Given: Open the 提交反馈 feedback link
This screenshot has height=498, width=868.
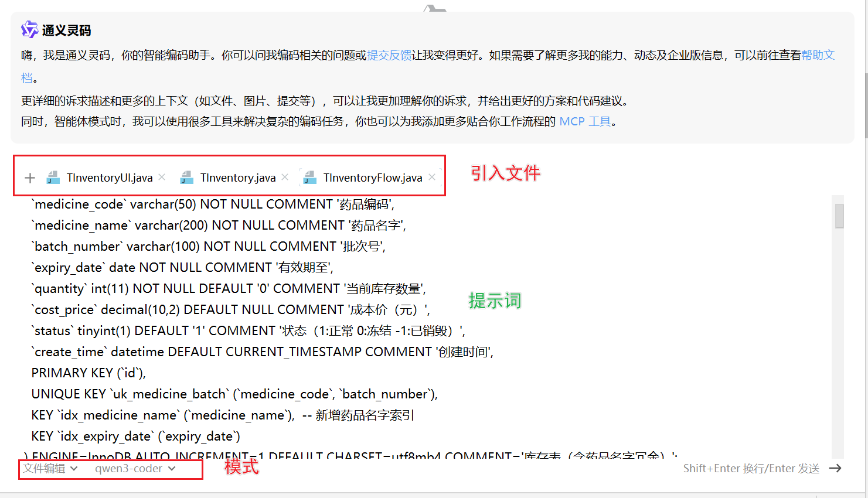Looking at the screenshot, I should pos(389,55).
